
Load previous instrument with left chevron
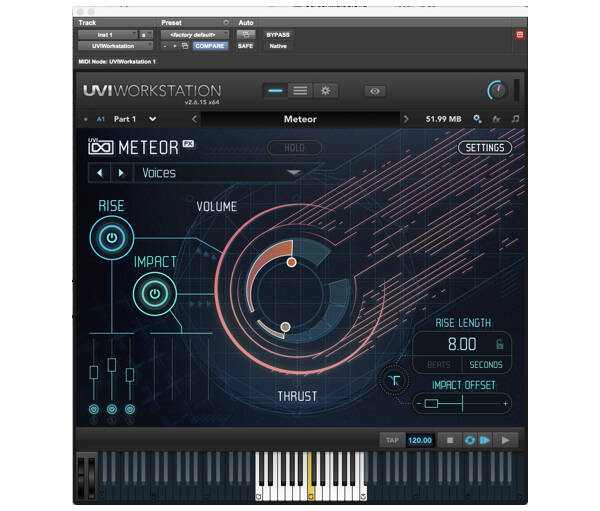click(x=194, y=119)
